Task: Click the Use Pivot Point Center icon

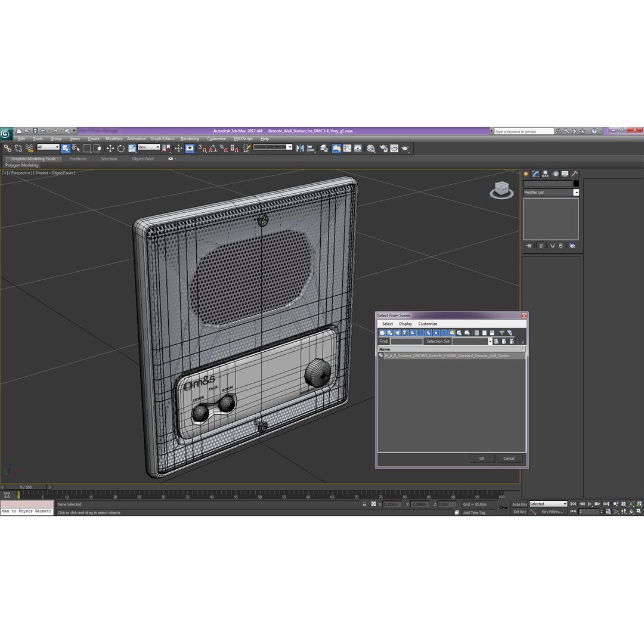Action: pos(166,148)
